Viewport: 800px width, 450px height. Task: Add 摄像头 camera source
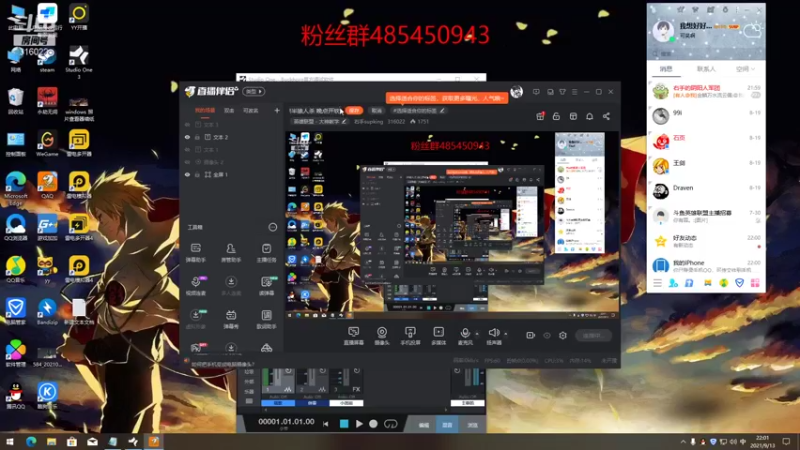(382, 336)
